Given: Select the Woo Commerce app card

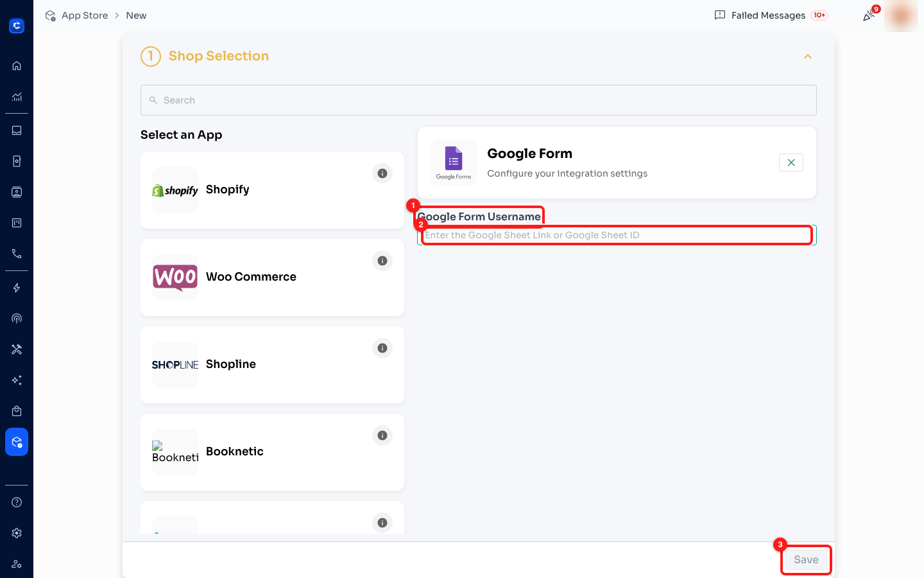Looking at the screenshot, I should coord(272,277).
